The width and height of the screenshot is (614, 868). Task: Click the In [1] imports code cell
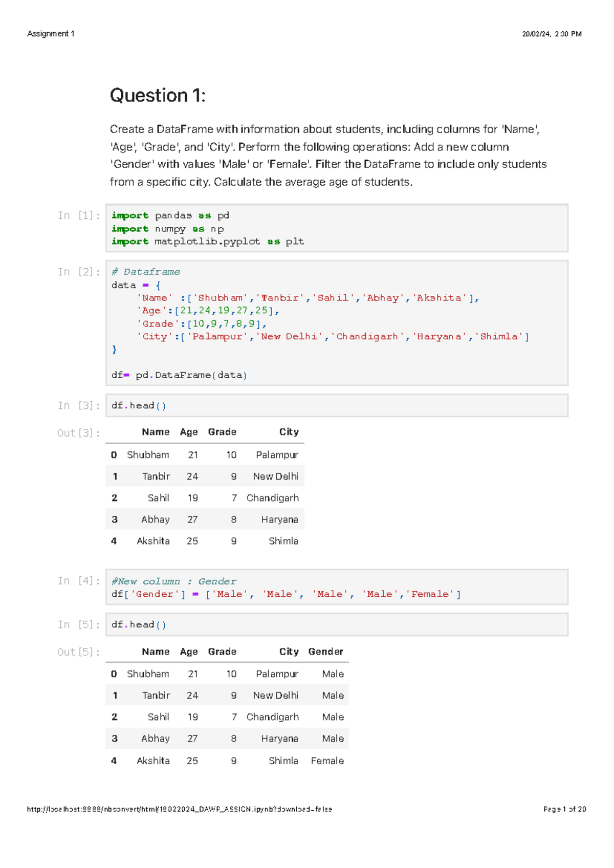tap(337, 228)
